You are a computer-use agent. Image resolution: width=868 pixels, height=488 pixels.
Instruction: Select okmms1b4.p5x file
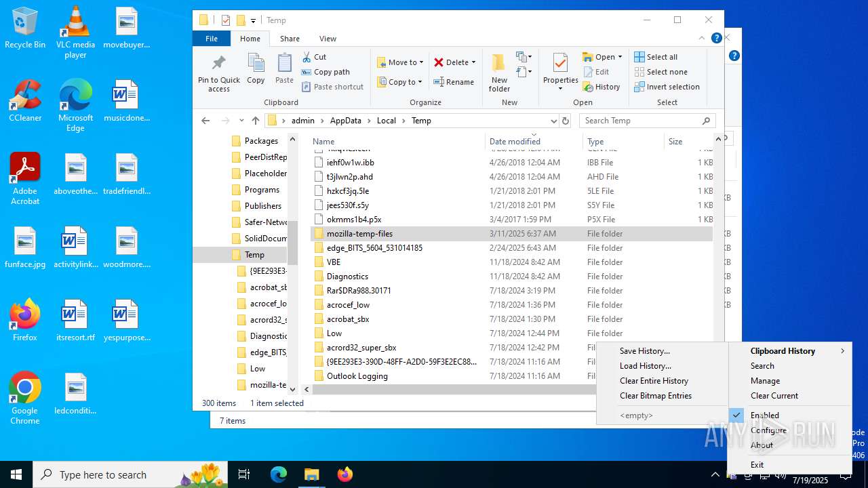(512, 220)
